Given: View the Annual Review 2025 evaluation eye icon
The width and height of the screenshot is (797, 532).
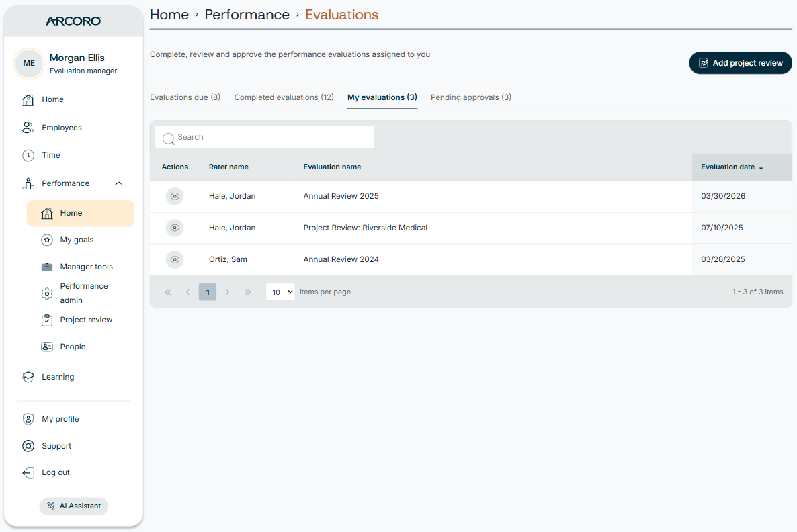Looking at the screenshot, I should 175,196.
